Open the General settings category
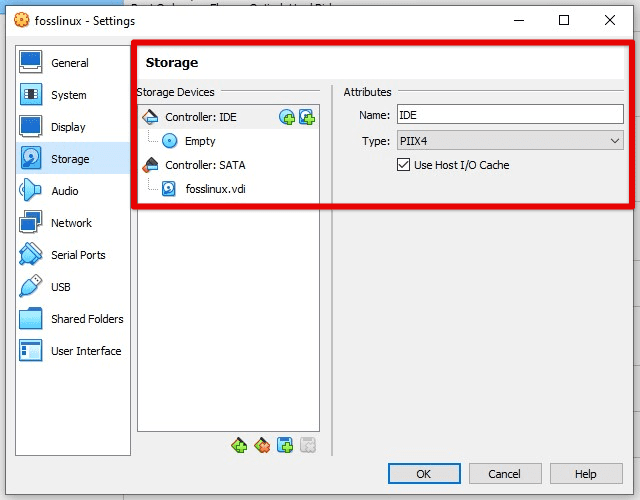The width and height of the screenshot is (640, 500). pyautogui.click(x=73, y=63)
